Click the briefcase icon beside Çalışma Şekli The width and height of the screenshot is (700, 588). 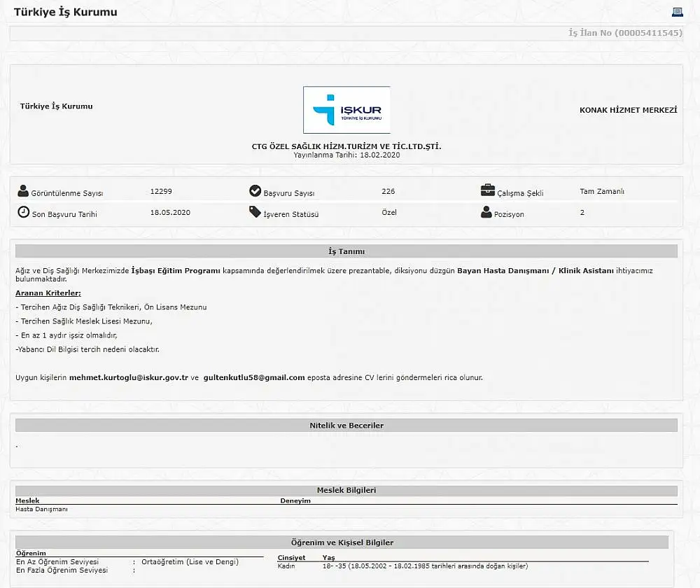tap(487, 190)
